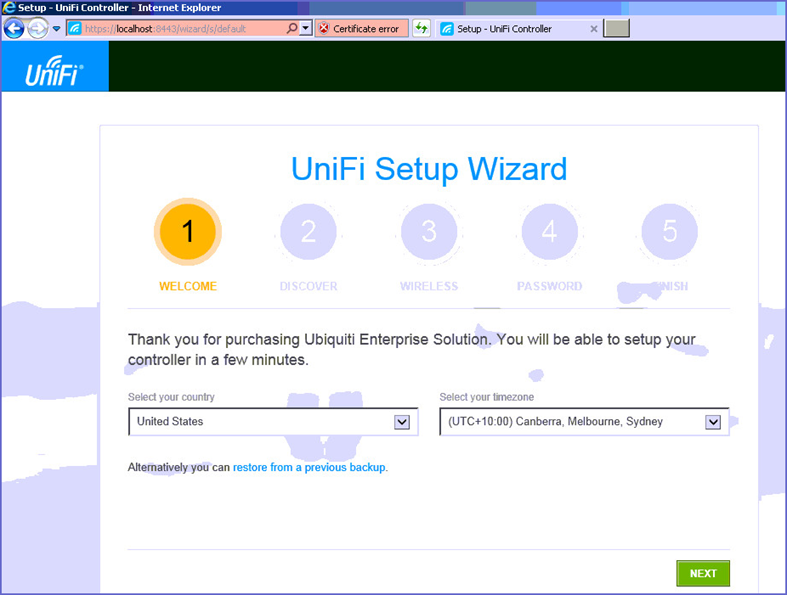
Task: Click the browser Back arrow button
Action: (x=14, y=29)
